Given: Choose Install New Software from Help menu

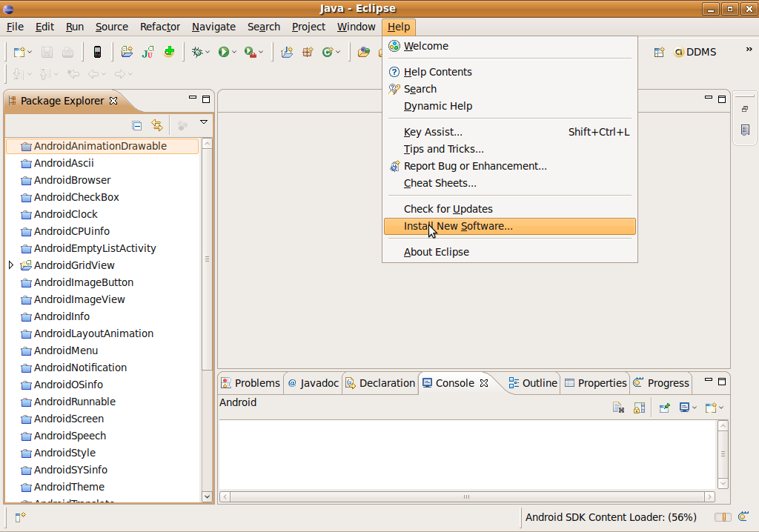Looking at the screenshot, I should click(x=510, y=226).
